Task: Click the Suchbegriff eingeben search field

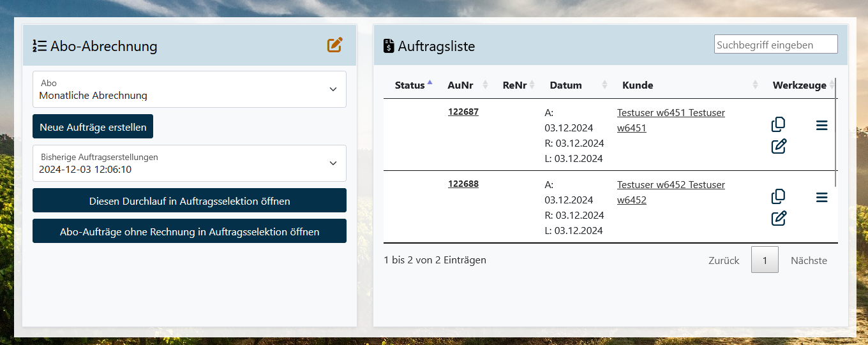Action: click(x=775, y=45)
